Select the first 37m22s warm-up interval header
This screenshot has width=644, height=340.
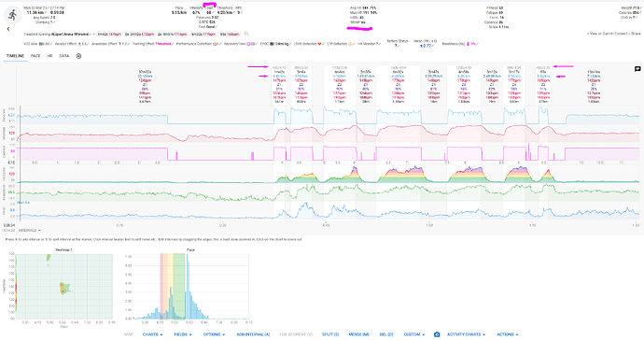pyautogui.click(x=145, y=86)
